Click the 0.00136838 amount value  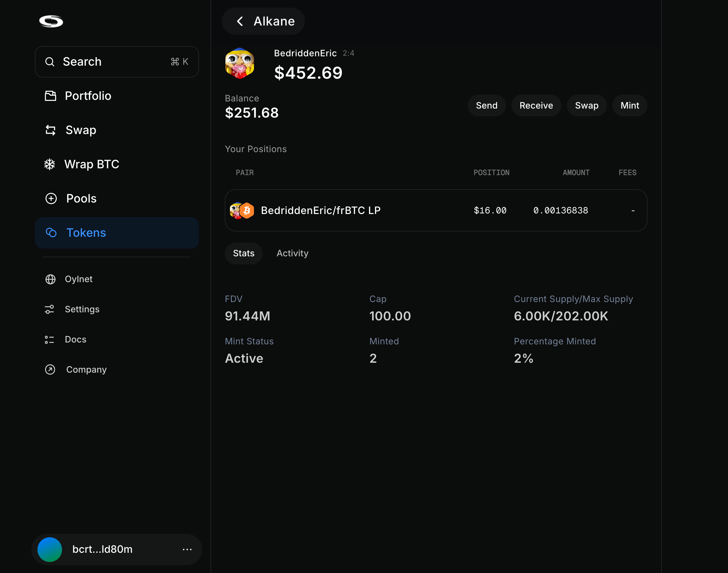tap(561, 211)
